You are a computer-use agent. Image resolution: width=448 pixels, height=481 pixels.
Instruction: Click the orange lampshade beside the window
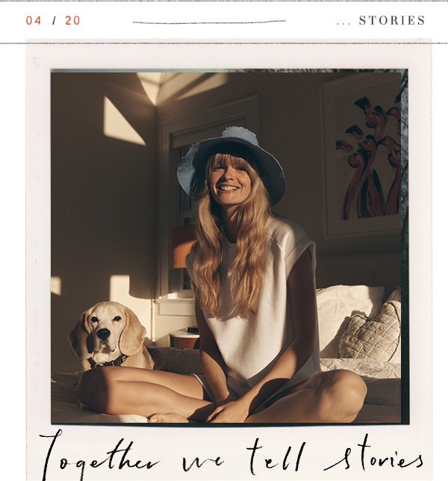point(181,247)
